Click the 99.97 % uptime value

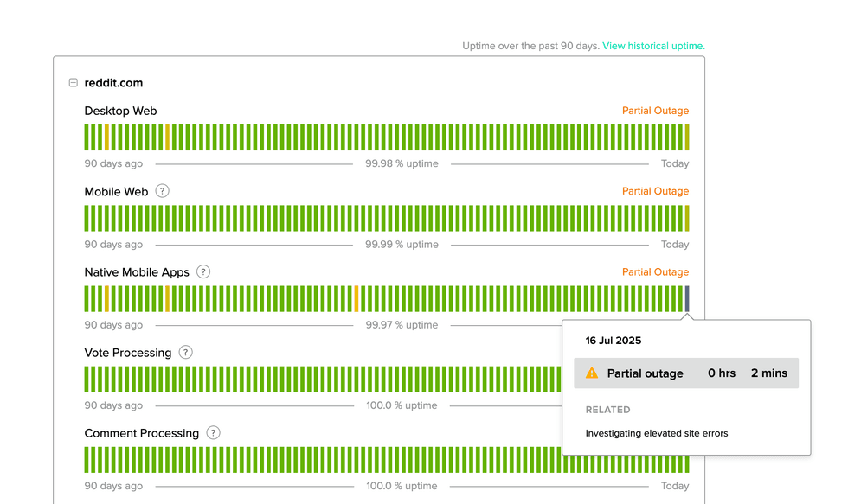pyautogui.click(x=402, y=325)
